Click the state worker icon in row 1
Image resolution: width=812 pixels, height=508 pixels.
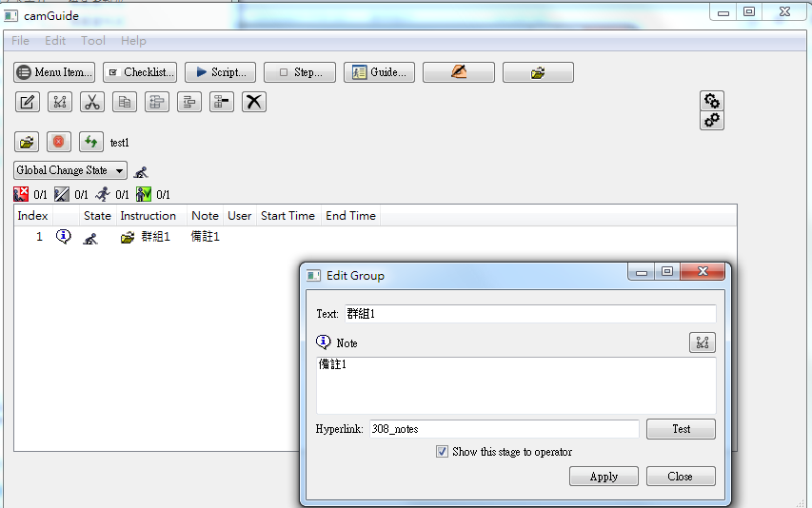click(90, 238)
